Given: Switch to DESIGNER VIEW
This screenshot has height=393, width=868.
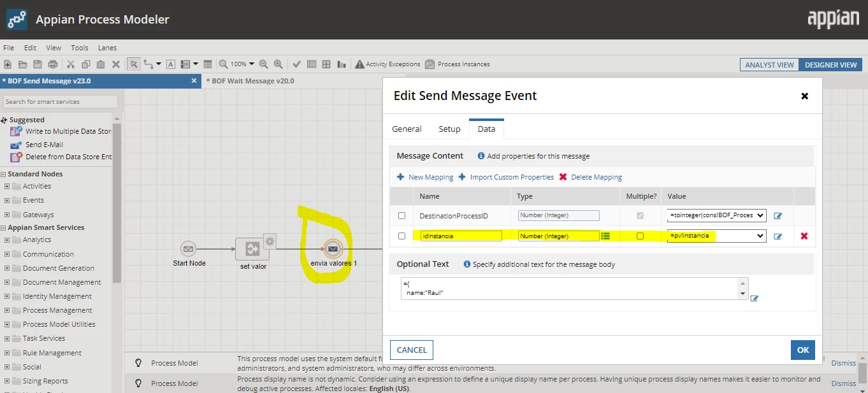Looking at the screenshot, I should point(830,65).
